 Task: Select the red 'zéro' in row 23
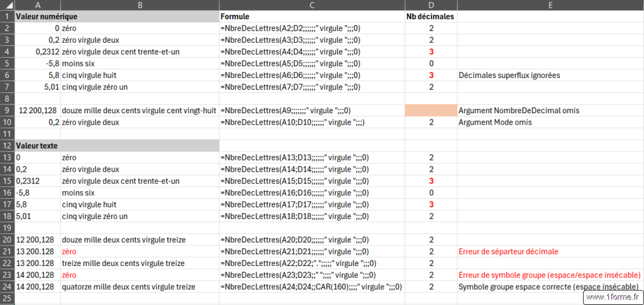(x=140, y=275)
